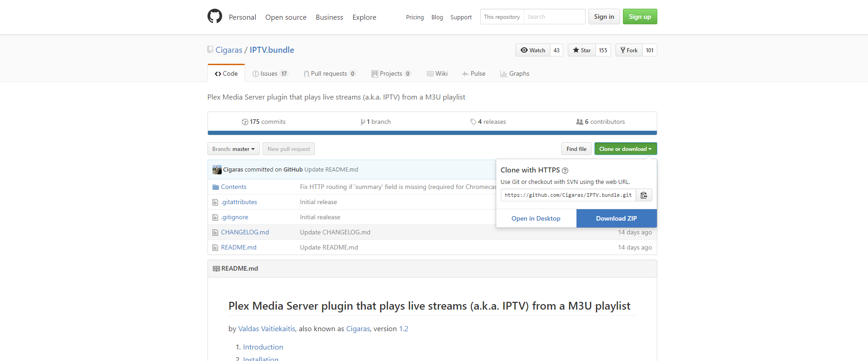Open the IPTV.bundle repository name link
The image size is (868, 361).
[x=272, y=50]
